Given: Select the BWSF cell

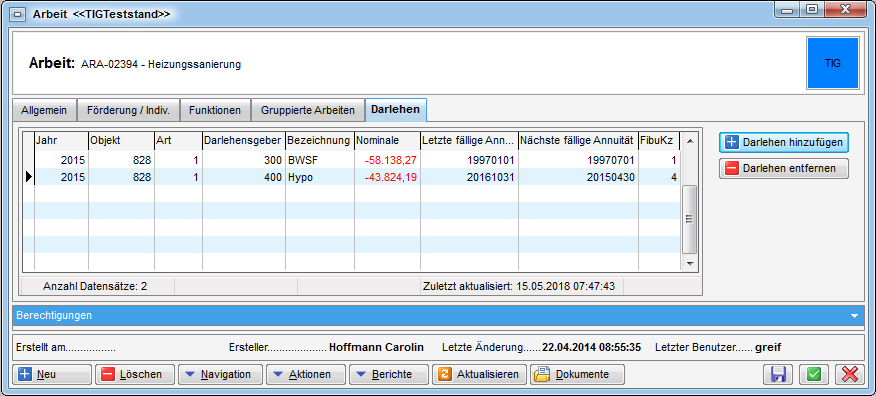Looking at the screenshot, I should (x=320, y=160).
